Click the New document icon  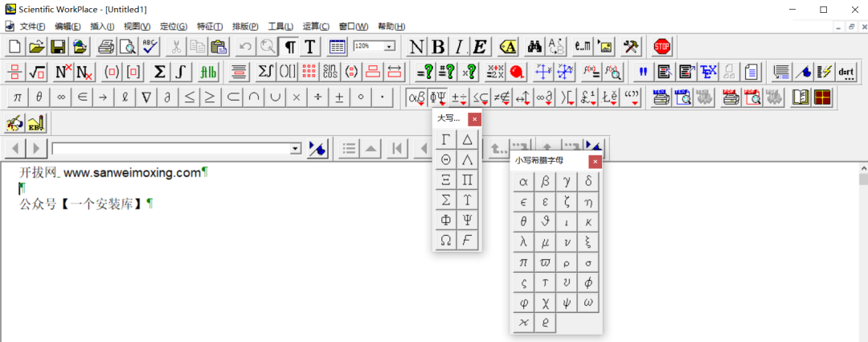pos(15,47)
